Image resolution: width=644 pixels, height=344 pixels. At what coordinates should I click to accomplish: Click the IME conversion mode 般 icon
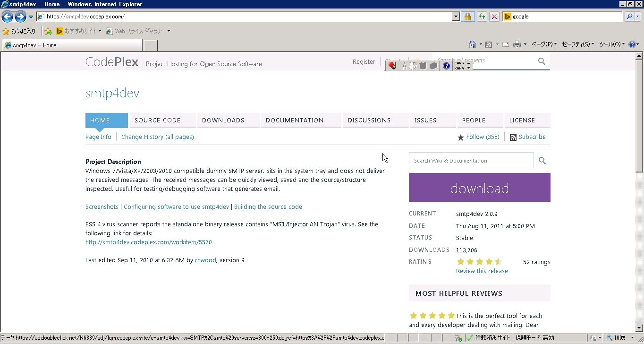[x=413, y=66]
